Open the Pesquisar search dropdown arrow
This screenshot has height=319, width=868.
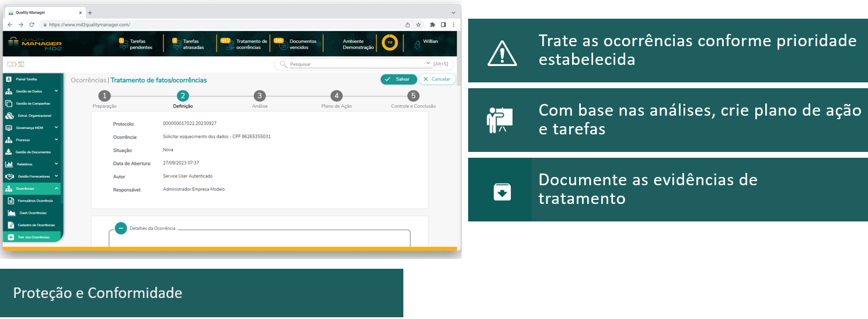click(428, 63)
